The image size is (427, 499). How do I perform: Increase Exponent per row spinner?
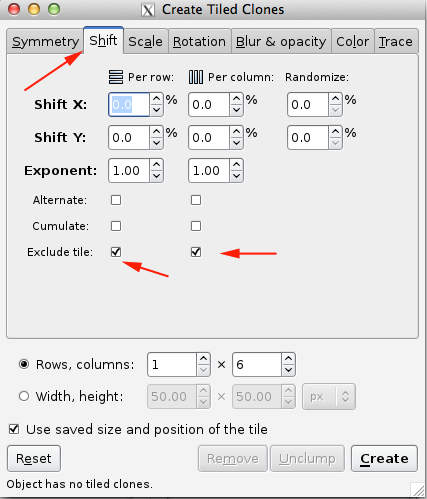156,165
